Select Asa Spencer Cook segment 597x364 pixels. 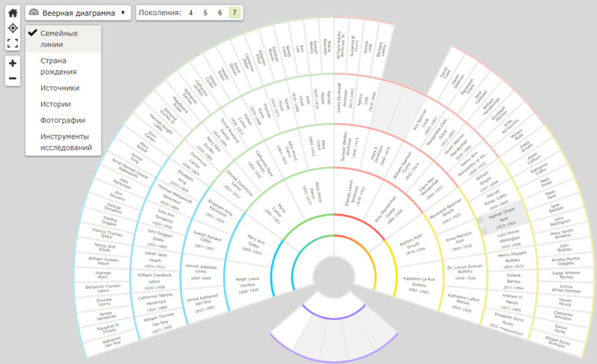tap(422, 121)
